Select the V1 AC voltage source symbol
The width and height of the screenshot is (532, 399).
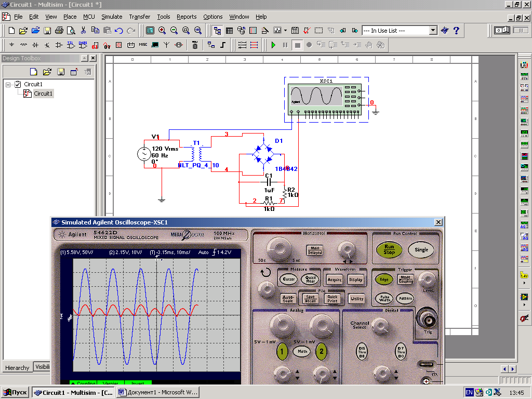coord(144,154)
